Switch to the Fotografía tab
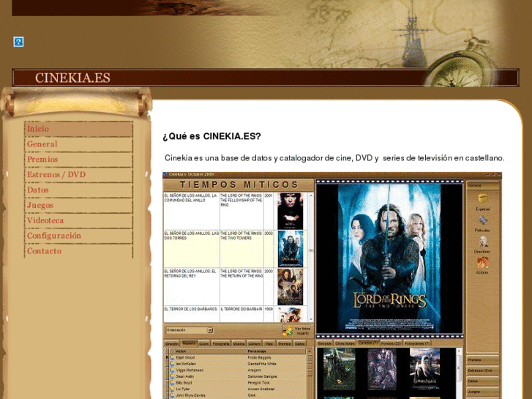 221,343
